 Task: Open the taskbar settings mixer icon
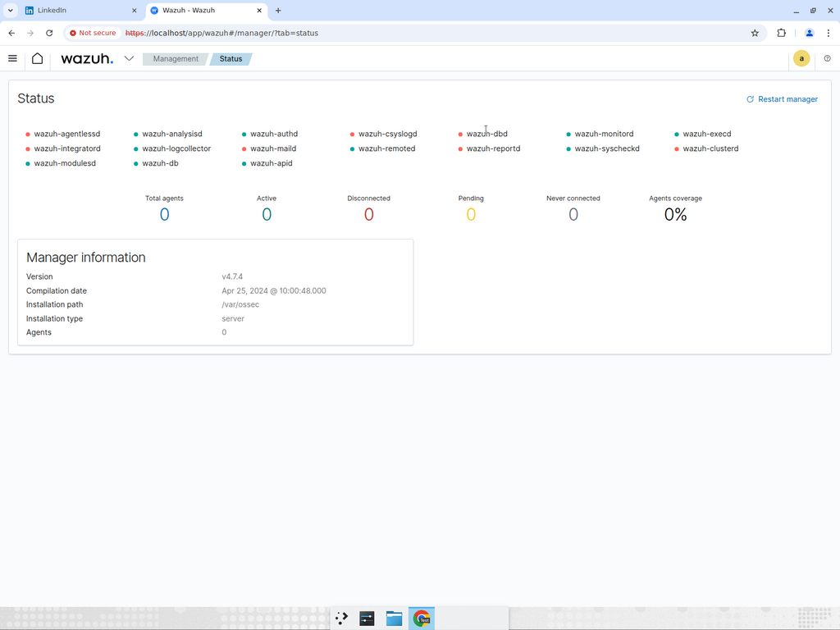point(367,619)
